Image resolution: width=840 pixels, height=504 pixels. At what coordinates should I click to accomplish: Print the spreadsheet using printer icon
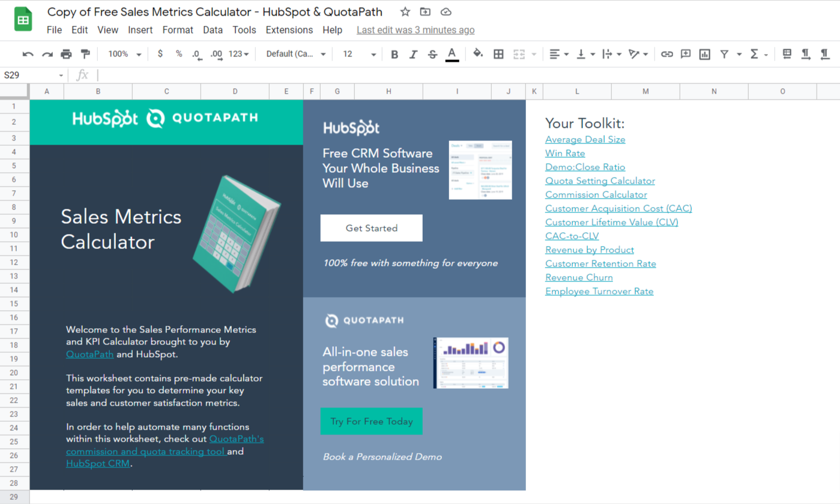66,54
